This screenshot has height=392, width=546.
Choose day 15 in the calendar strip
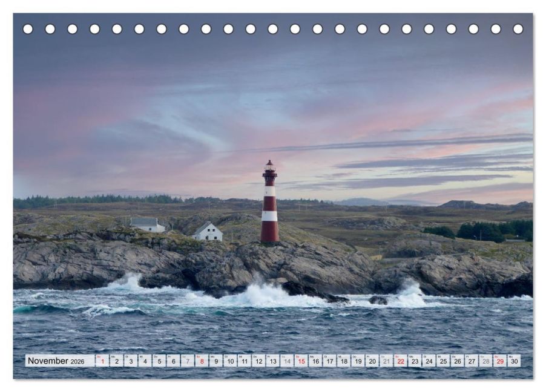point(301,361)
